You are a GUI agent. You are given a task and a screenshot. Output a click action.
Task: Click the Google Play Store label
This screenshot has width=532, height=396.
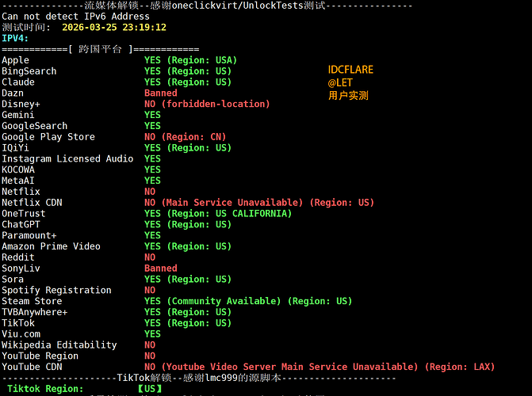48,137
